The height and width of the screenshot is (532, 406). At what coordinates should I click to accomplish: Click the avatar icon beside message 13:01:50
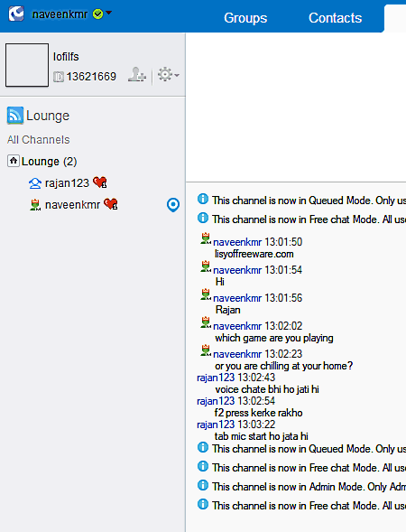[x=206, y=238]
